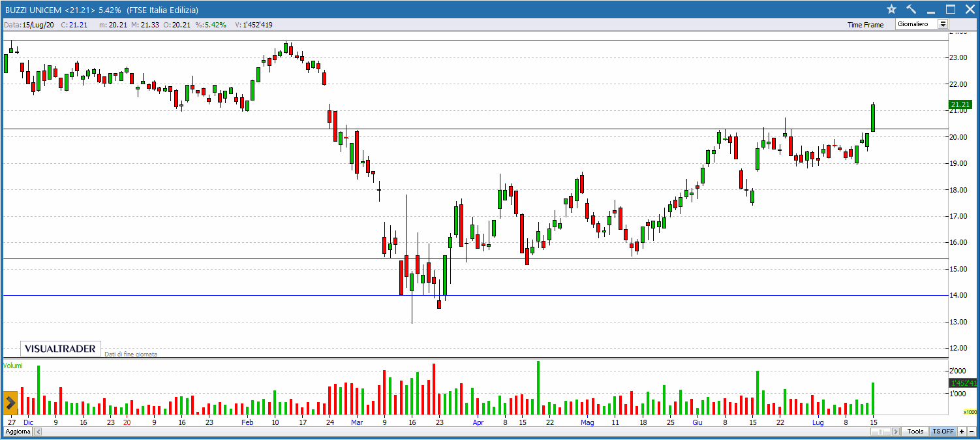
Task: Zoom out the chart with the minus button
Action: coord(971,432)
